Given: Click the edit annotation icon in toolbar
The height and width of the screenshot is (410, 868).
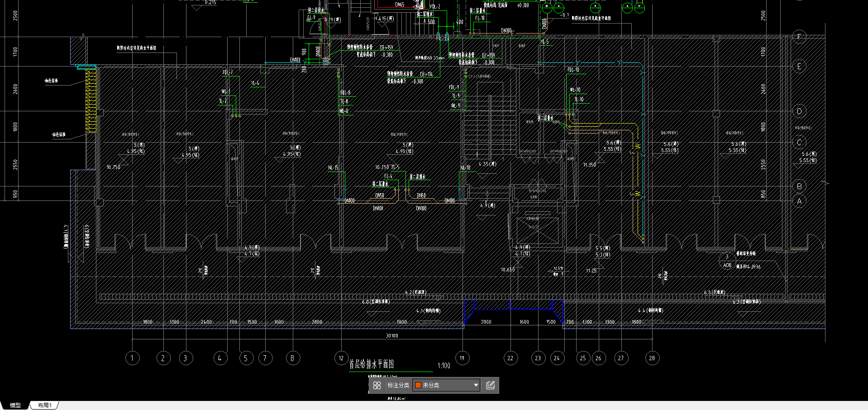Looking at the screenshot, I should pos(490,385).
